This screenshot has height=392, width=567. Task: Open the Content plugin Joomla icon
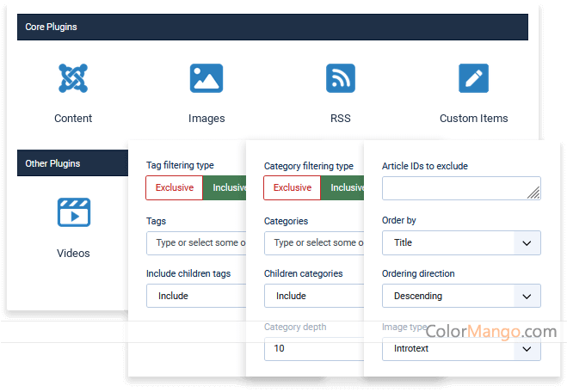(73, 78)
